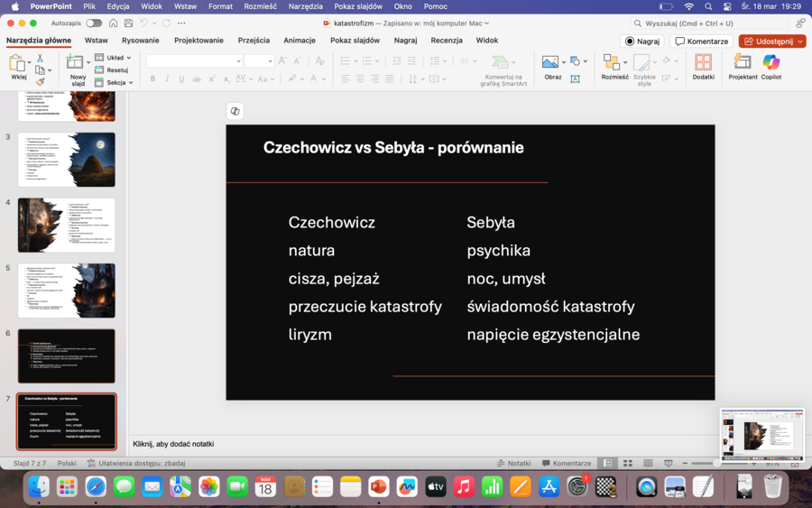
Task: Switch to the Animacje ribbon tab
Action: pyautogui.click(x=300, y=41)
